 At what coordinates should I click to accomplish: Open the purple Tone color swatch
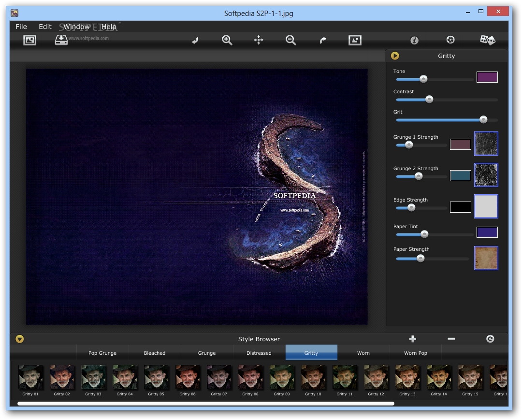click(x=487, y=77)
